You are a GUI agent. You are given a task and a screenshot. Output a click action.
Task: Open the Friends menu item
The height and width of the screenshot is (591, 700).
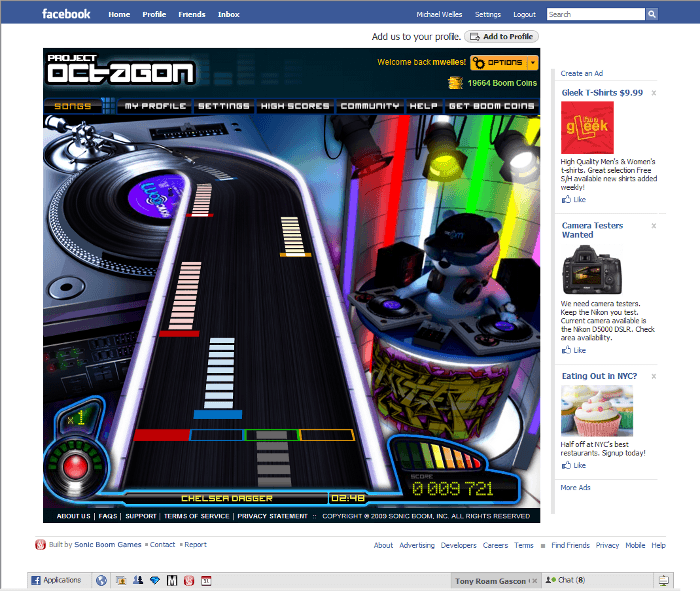[192, 14]
